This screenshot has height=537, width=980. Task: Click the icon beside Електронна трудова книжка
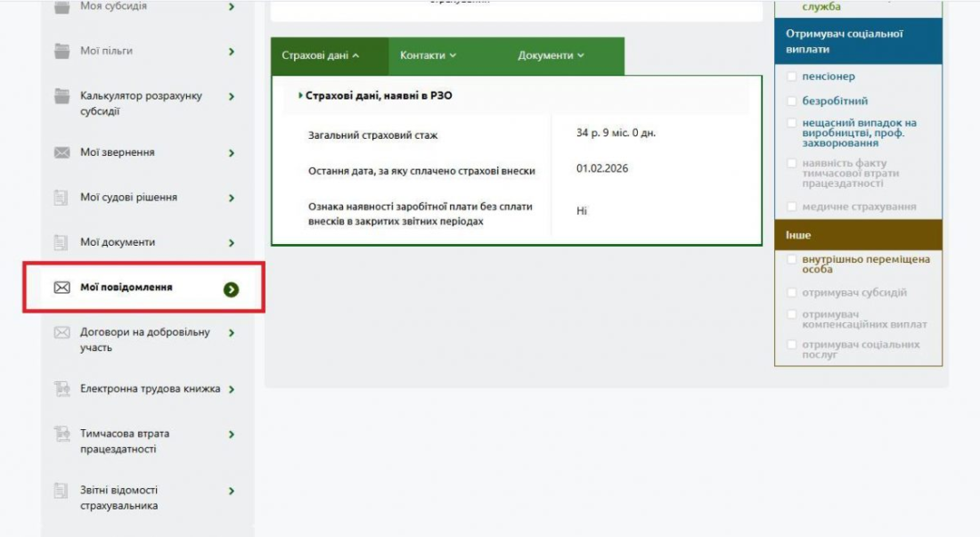click(x=61, y=389)
